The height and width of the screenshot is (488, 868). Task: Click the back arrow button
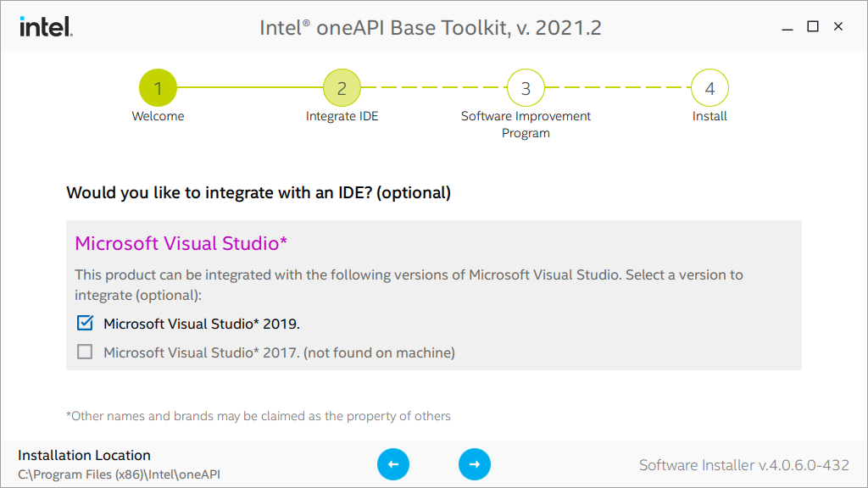pos(393,464)
